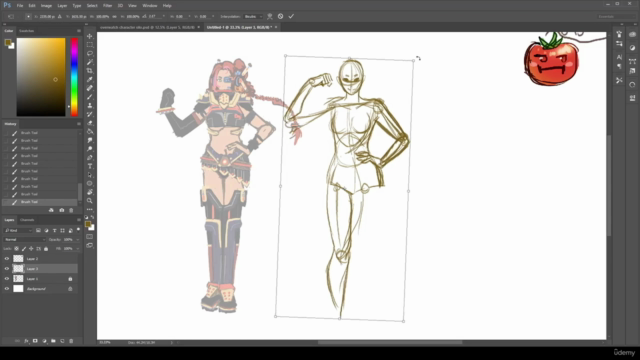Select the Eraser tool
The width and height of the screenshot is (640, 360).
[x=90, y=123]
